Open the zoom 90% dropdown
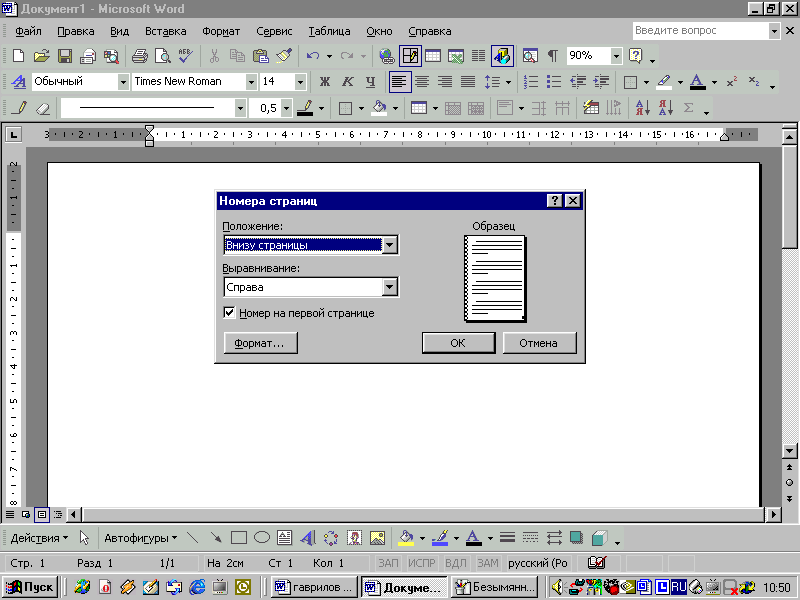800x600 pixels. (616, 56)
